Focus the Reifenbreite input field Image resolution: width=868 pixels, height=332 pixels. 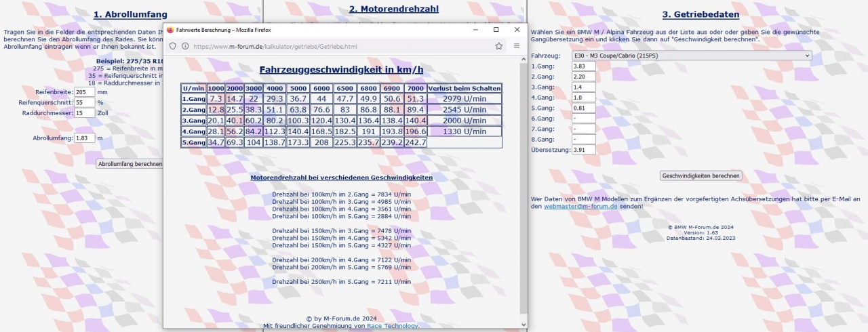point(85,91)
